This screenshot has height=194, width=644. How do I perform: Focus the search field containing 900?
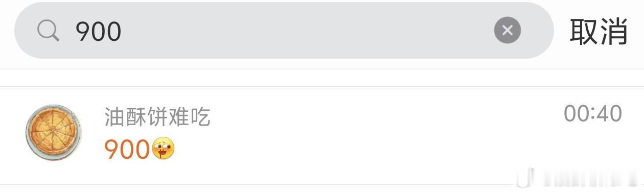coord(284,30)
